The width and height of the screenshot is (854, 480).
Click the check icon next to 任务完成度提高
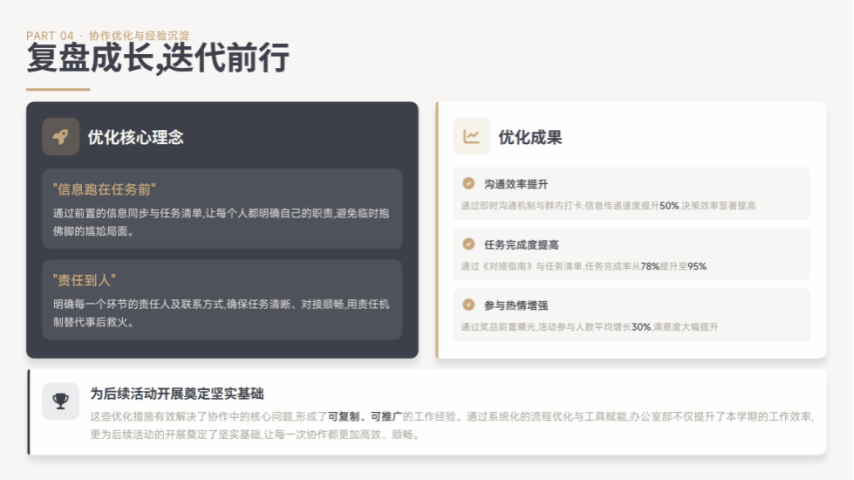[468, 244]
